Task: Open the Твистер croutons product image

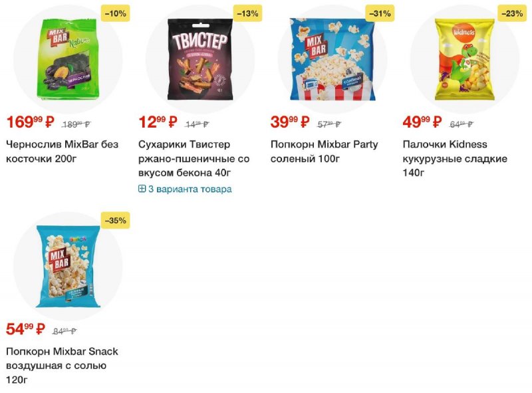Action: tap(200, 59)
